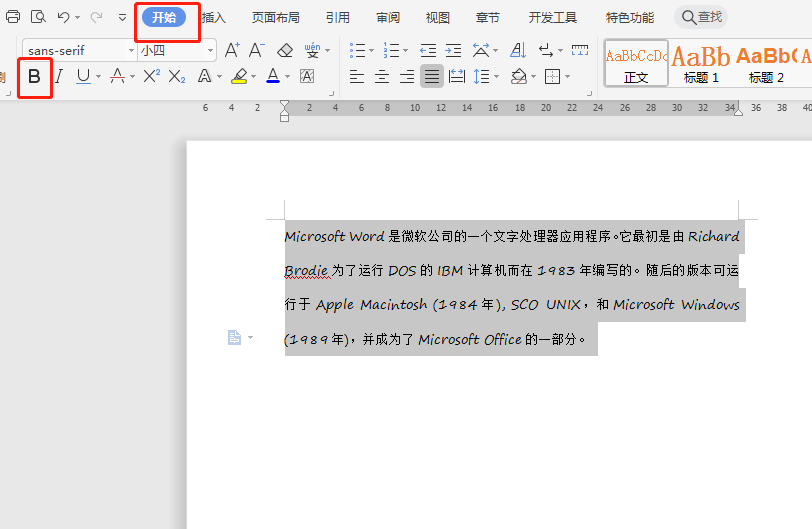
Task: Align text right
Action: click(407, 77)
